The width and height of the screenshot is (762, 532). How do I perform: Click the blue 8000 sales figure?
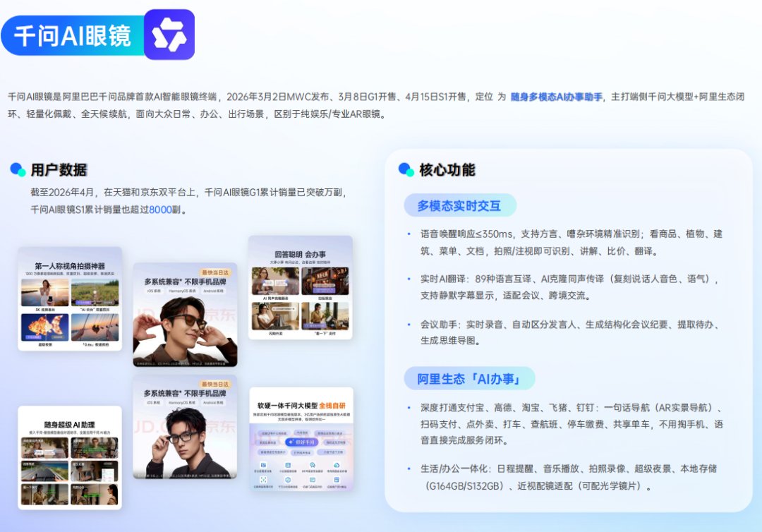coord(160,210)
